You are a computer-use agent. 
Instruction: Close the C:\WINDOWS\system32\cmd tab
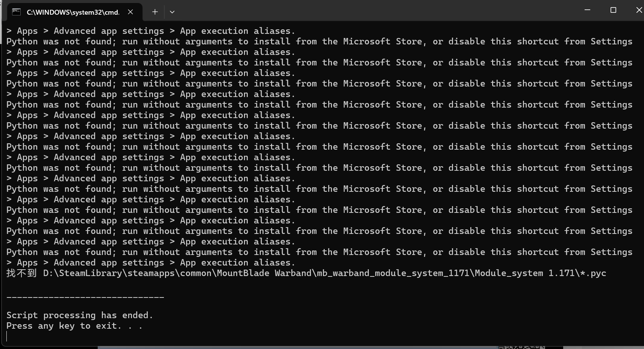(130, 12)
